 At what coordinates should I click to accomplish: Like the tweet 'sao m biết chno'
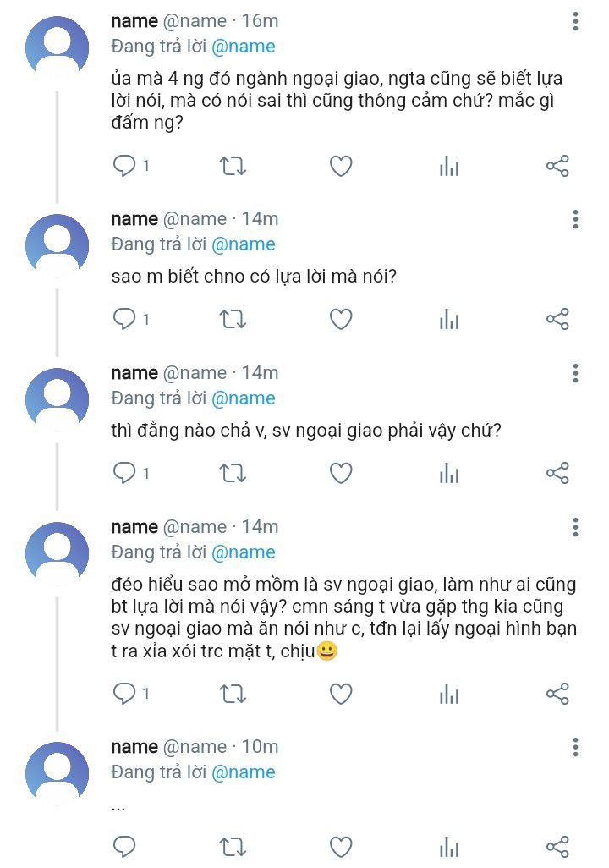pos(341,320)
